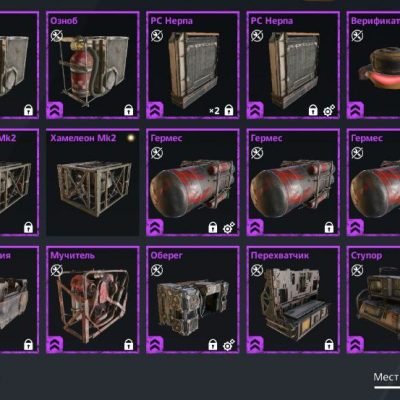Open the Мест tab at bottom right
This screenshot has height=400, width=400.
pyautogui.click(x=386, y=378)
